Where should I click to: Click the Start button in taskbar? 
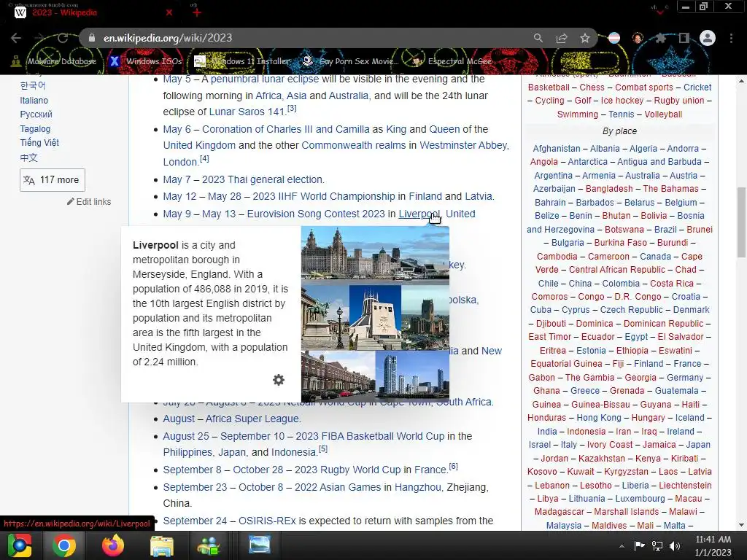tap(19, 545)
